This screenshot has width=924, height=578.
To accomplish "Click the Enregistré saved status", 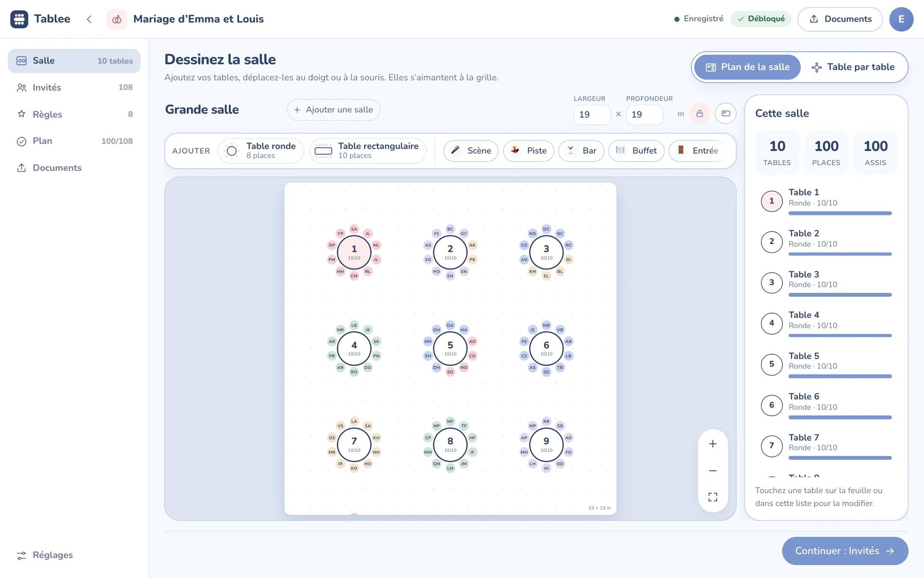I will tap(699, 19).
